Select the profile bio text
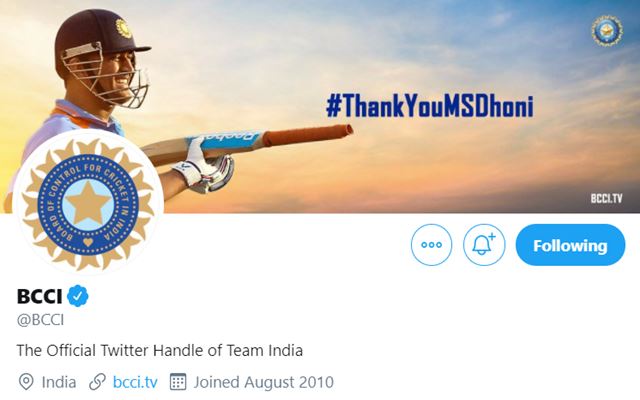Image resolution: width=640 pixels, height=400 pixels. (160, 351)
